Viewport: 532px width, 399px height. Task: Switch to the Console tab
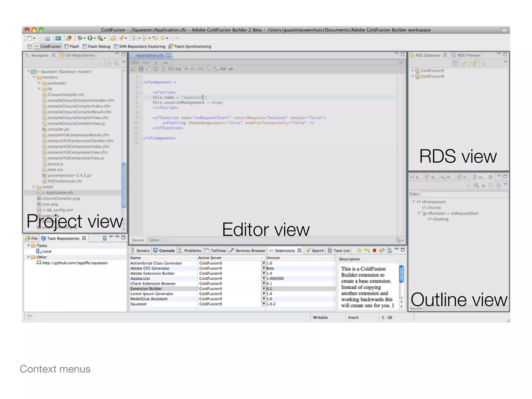point(164,251)
